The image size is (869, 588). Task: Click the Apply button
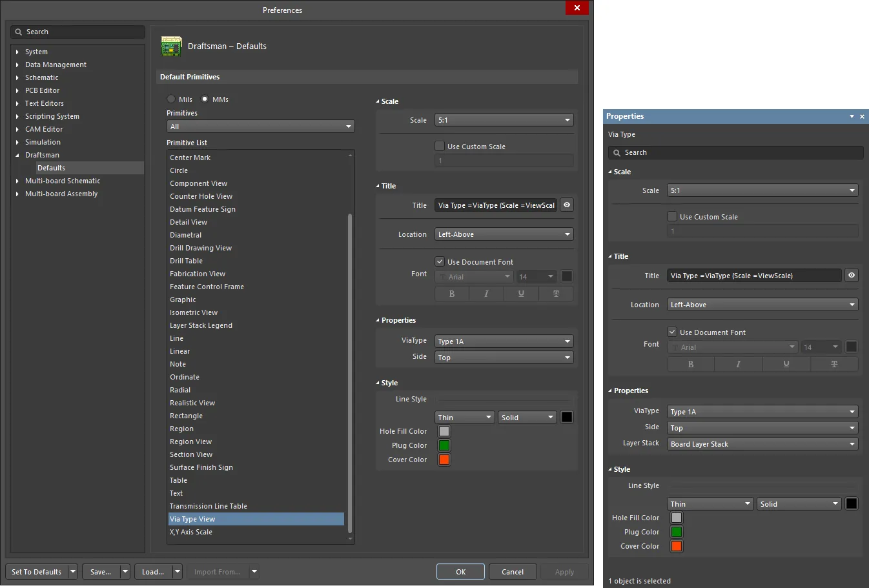(564, 571)
